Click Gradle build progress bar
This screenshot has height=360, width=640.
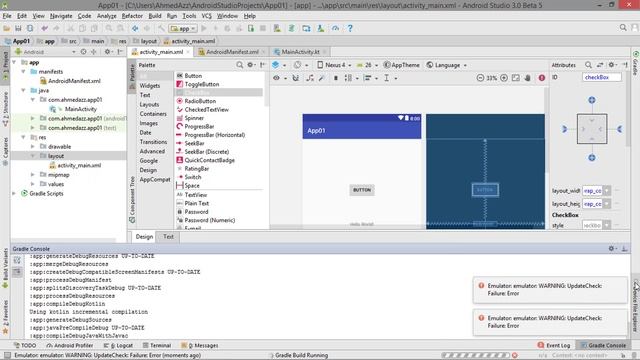coord(476,355)
